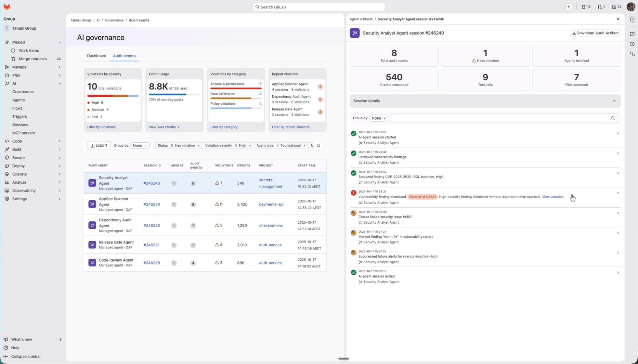Open What's new megaphone item

pyautogui.click(x=32, y=339)
